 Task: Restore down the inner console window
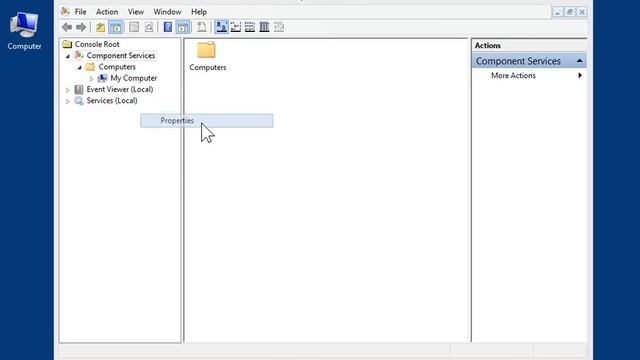coord(570,12)
